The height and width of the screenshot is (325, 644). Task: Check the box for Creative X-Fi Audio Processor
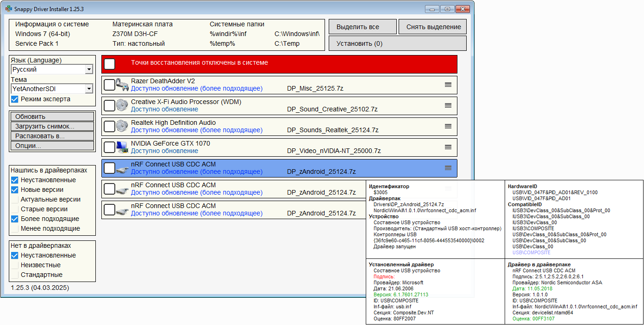click(x=109, y=106)
